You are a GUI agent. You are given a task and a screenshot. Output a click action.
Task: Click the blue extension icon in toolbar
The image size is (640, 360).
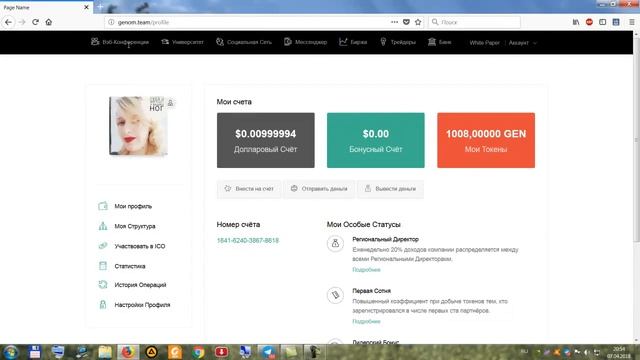(616, 22)
